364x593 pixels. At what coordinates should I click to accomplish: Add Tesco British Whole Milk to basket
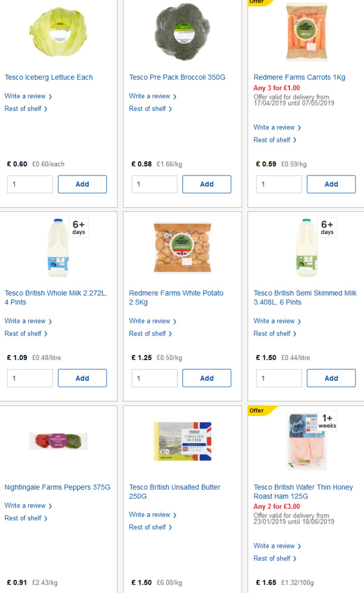click(x=82, y=378)
